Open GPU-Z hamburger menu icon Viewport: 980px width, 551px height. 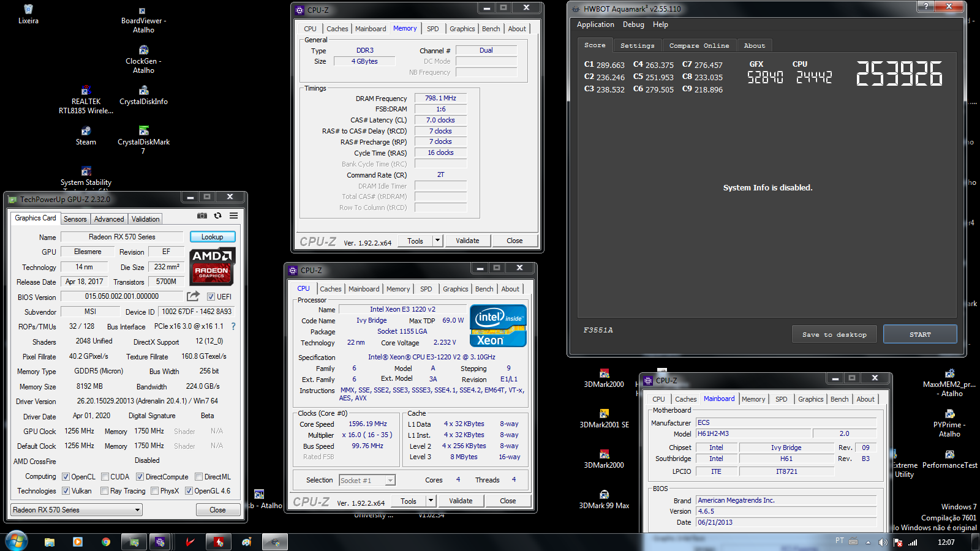[x=233, y=216]
